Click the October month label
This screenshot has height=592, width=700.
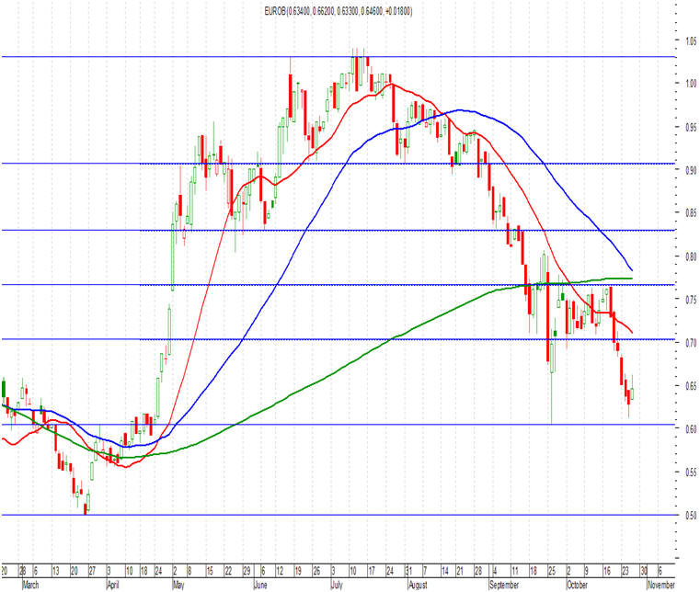(x=578, y=585)
